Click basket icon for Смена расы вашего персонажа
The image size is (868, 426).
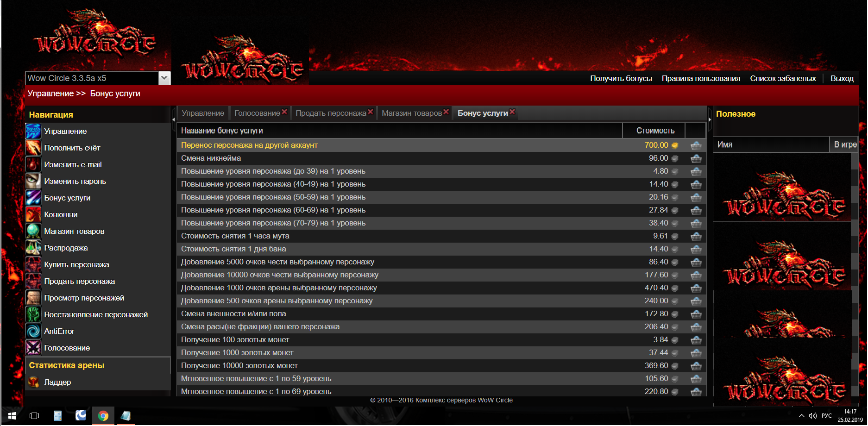coord(696,327)
